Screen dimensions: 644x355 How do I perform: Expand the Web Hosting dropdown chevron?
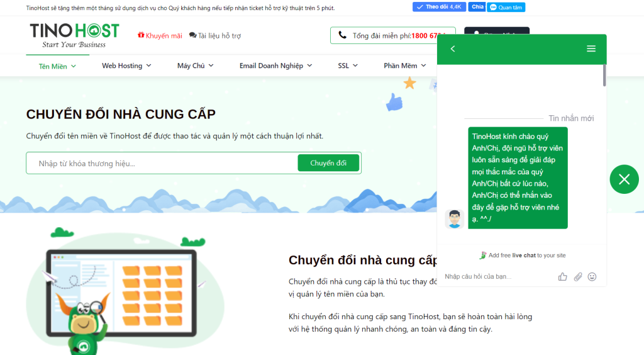tap(148, 65)
